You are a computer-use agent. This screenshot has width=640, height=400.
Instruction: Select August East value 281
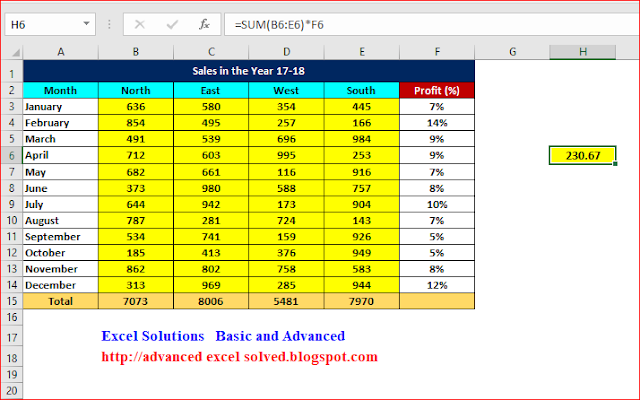pyautogui.click(x=211, y=220)
